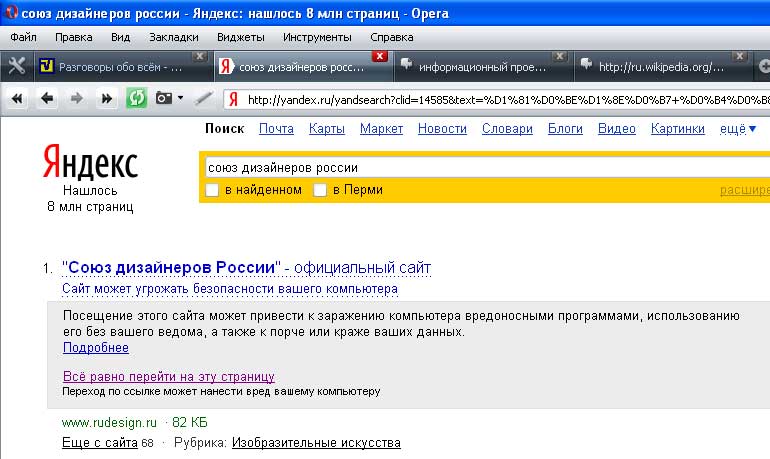770x459 pixels.
Task: Close the союз дизайнеров росс tab
Action: [380, 56]
